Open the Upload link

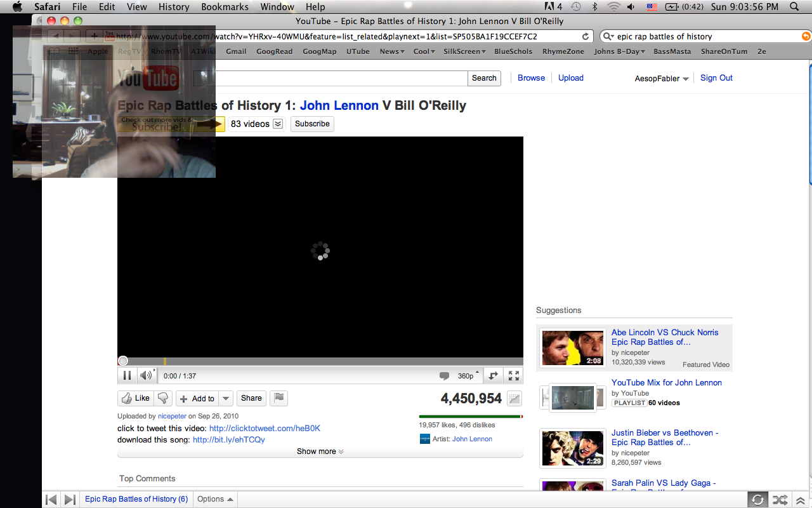pos(571,78)
